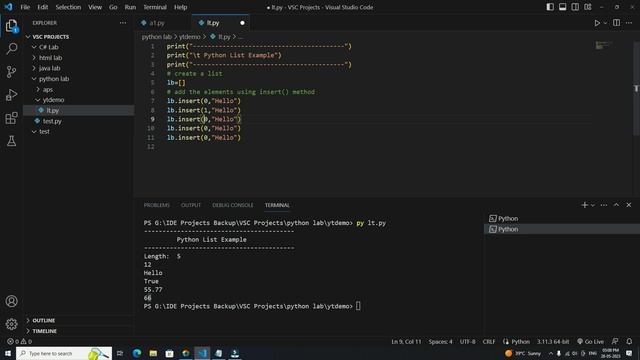Open Microsoft Edge from taskbar
640x360 pixels.
(137, 353)
